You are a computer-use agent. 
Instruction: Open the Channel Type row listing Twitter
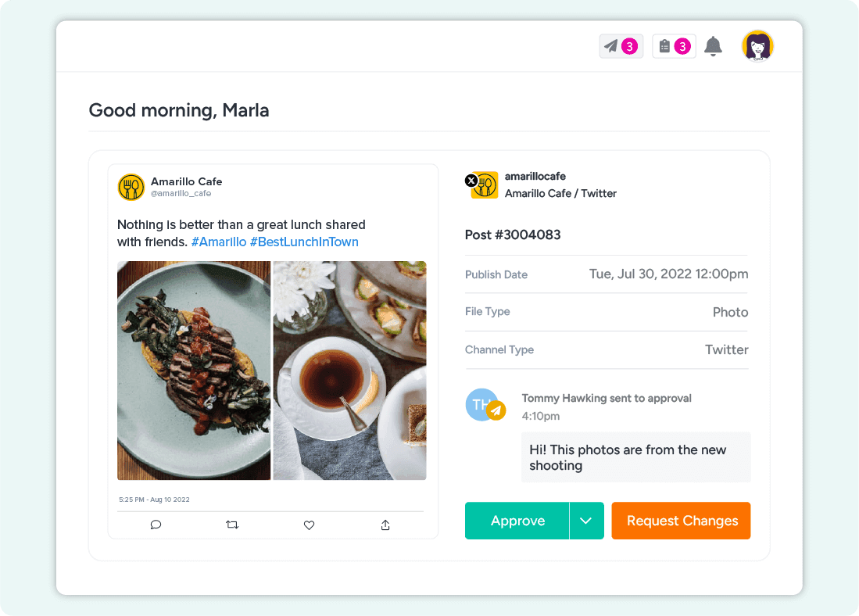pos(607,349)
